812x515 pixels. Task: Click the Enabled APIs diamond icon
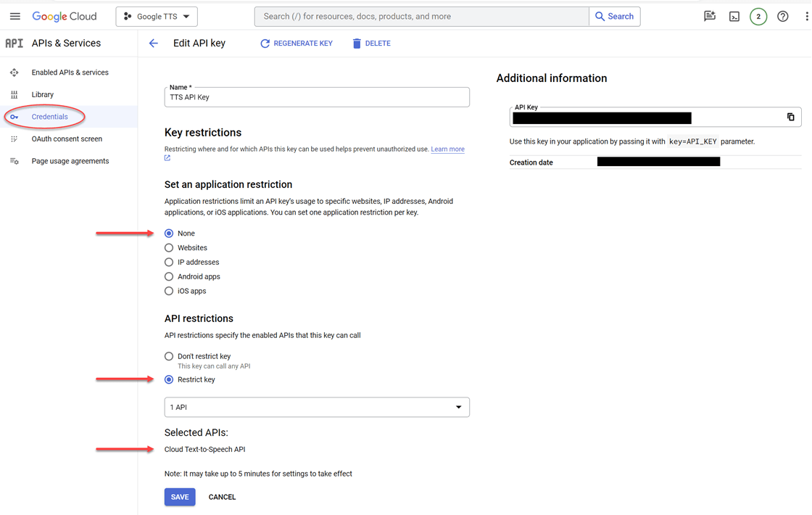point(14,73)
